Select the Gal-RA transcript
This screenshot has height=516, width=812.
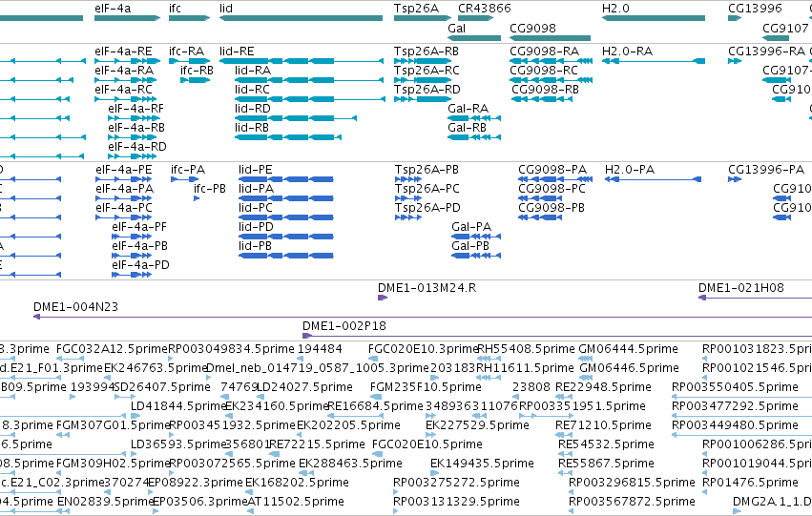coord(468,109)
